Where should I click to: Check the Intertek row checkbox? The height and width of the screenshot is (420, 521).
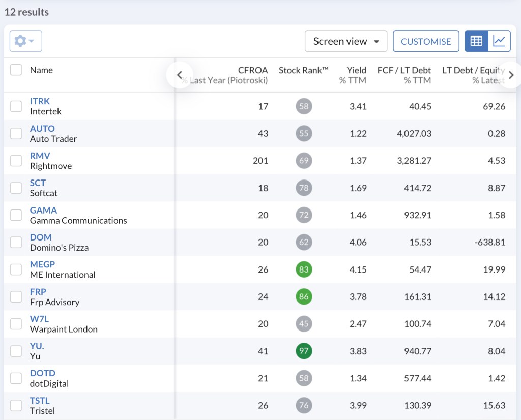(x=16, y=106)
